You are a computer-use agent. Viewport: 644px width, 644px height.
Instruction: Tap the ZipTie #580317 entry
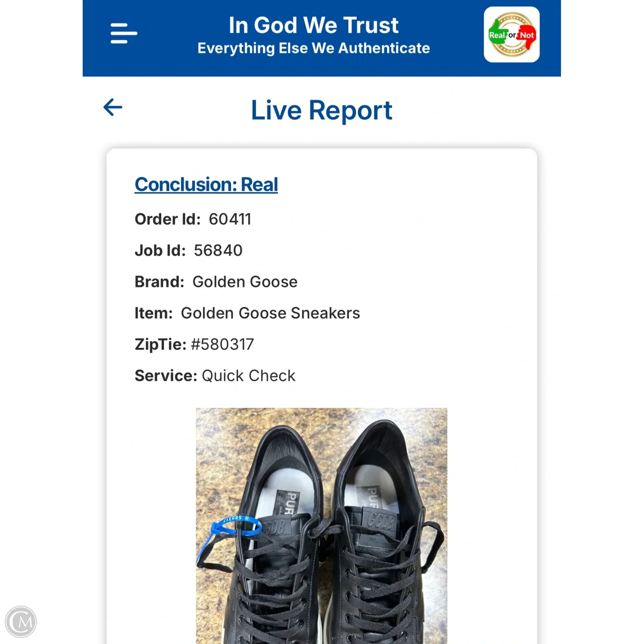(194, 344)
